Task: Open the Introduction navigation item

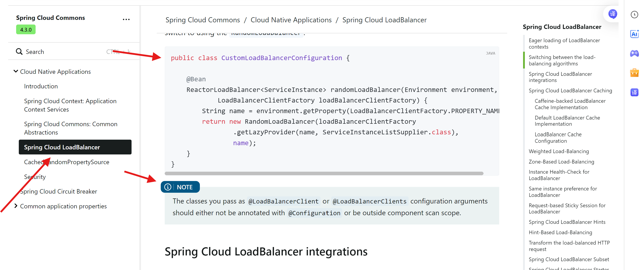Action: (41, 86)
